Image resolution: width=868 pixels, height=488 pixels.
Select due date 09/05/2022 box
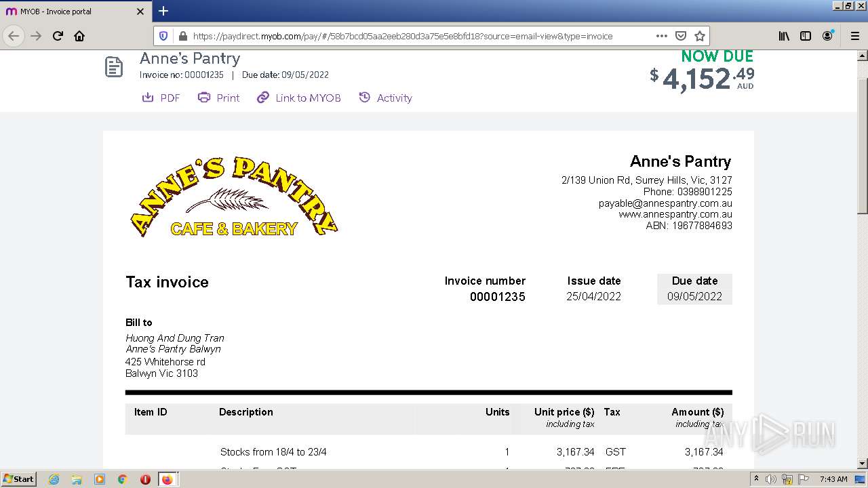click(x=694, y=289)
